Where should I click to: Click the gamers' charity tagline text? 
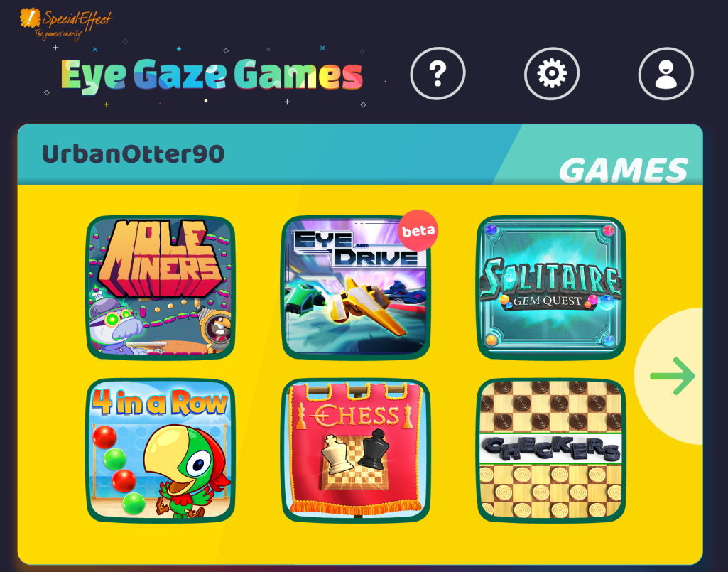tap(58, 34)
